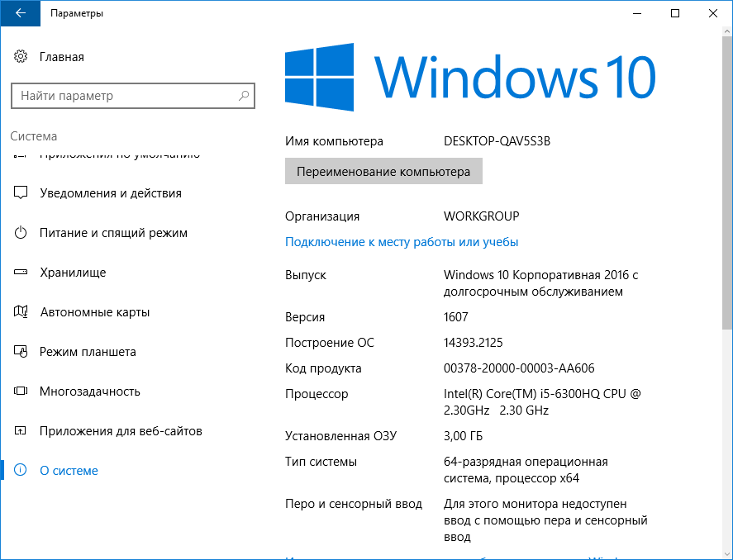The image size is (733, 560).
Task: Select Хранилище in the sidebar
Action: coord(73,273)
